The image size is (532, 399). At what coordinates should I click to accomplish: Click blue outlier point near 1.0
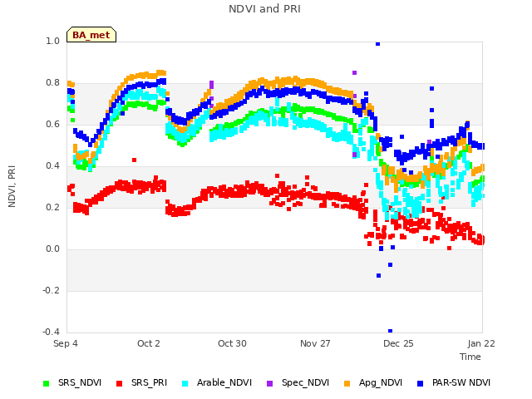[377, 44]
